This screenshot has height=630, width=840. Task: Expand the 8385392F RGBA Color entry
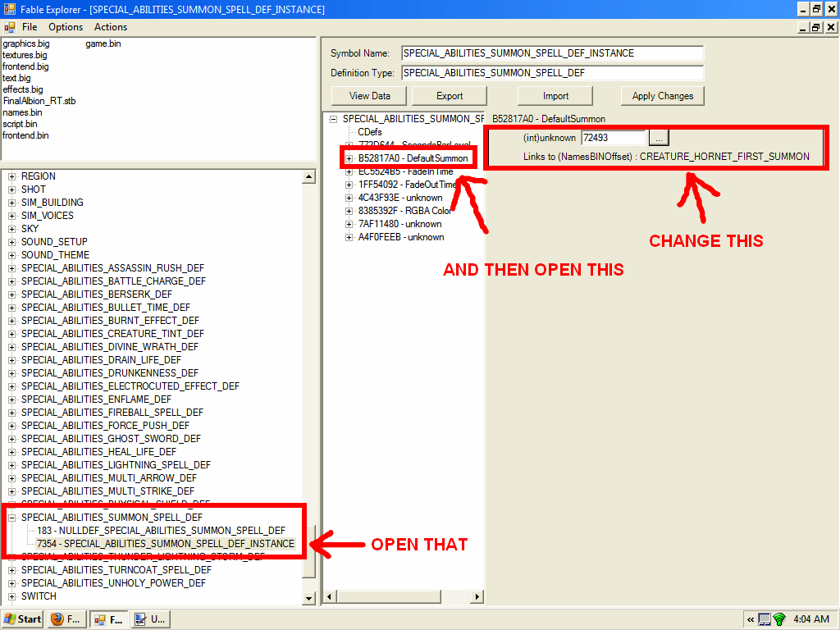click(349, 211)
